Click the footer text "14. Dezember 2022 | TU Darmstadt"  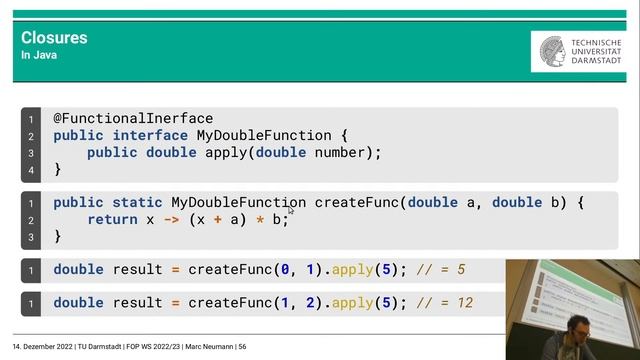(67, 347)
